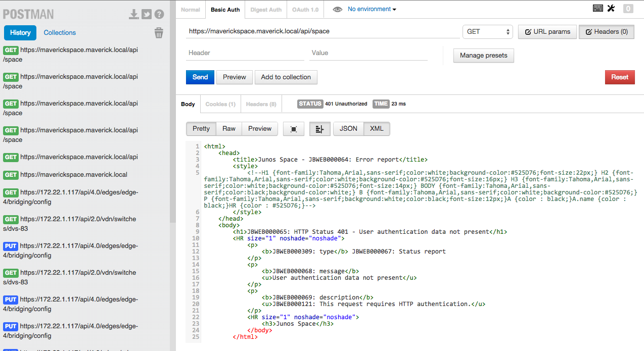Open the response Body tab
The width and height of the screenshot is (644, 351).
pyautogui.click(x=188, y=104)
